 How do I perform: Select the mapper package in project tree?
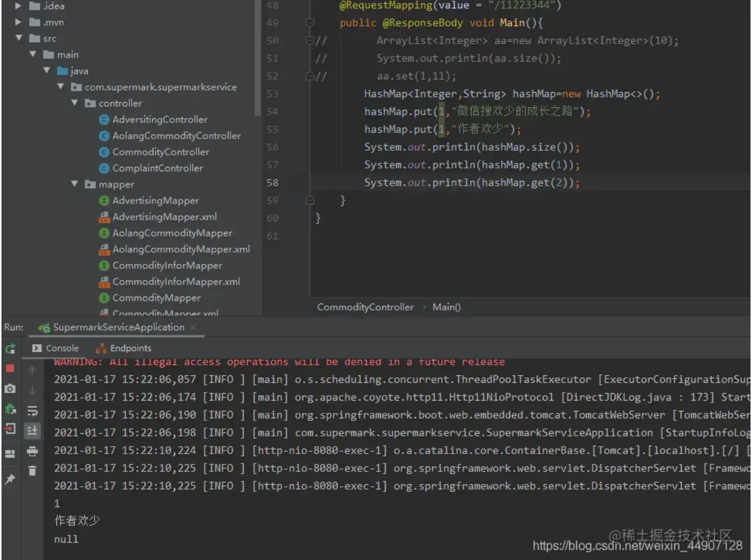click(x=116, y=185)
